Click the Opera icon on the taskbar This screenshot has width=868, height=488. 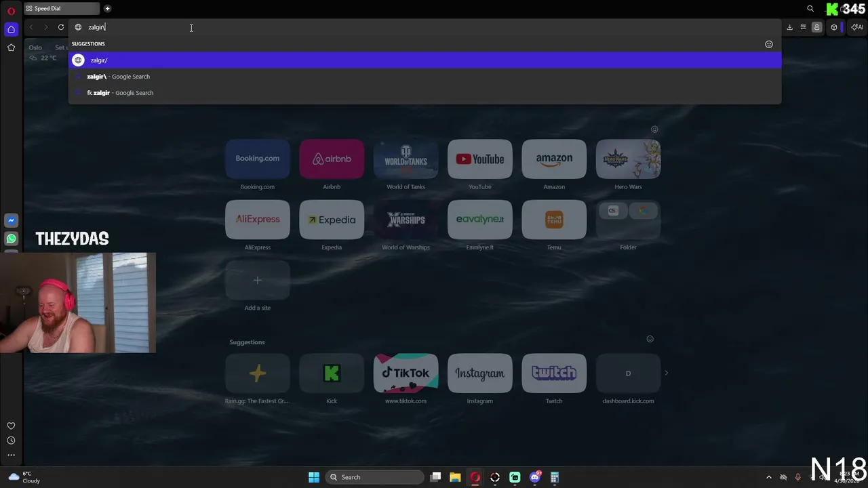(x=475, y=477)
